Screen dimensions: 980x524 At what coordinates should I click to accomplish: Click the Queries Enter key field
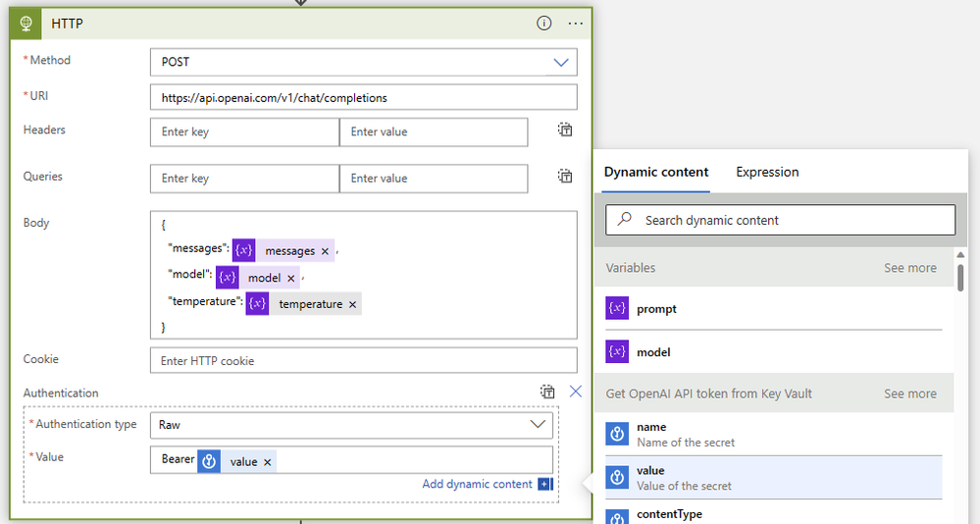[244, 179]
